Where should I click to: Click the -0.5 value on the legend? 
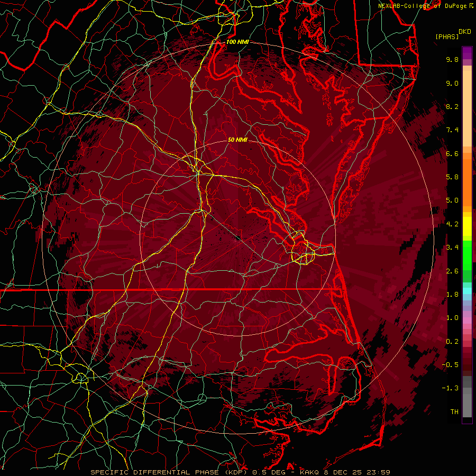click(450, 365)
